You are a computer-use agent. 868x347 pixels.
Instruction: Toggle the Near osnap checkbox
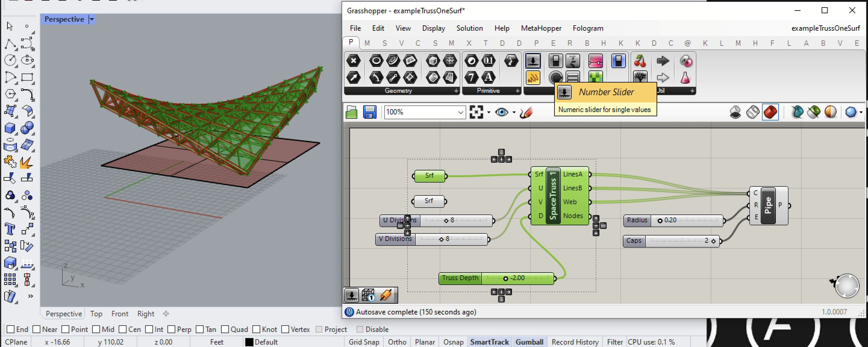click(37, 329)
